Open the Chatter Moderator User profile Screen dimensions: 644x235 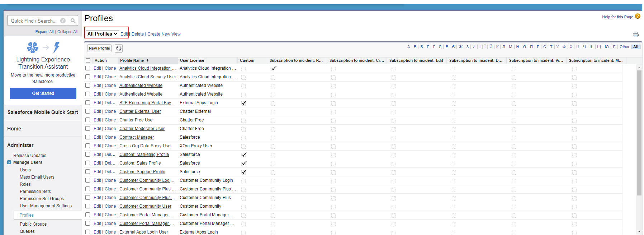(x=142, y=129)
